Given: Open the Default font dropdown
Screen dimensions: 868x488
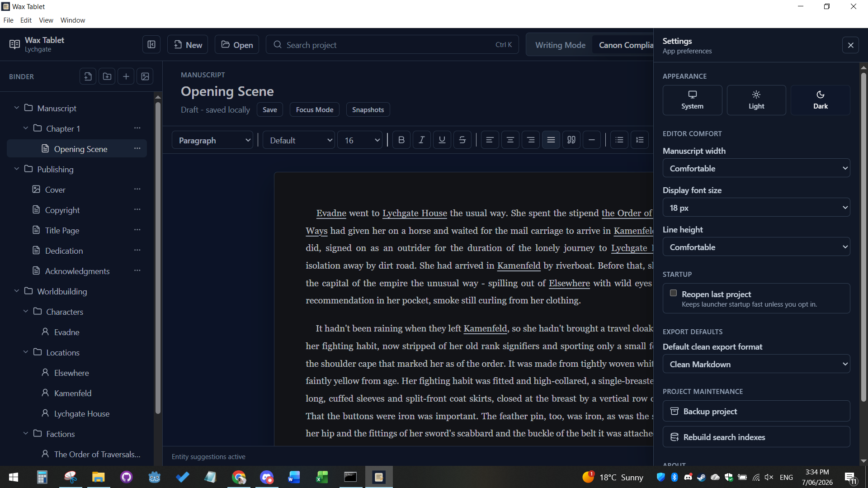Looking at the screenshot, I should tap(299, 140).
